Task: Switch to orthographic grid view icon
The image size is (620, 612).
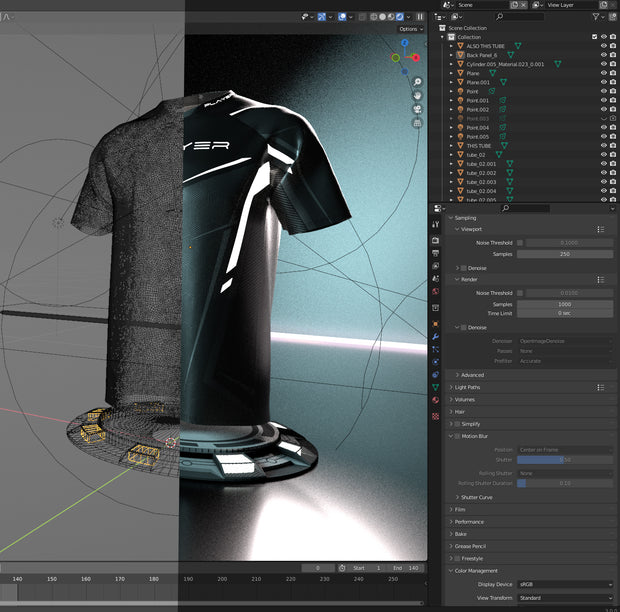Action: click(417, 123)
